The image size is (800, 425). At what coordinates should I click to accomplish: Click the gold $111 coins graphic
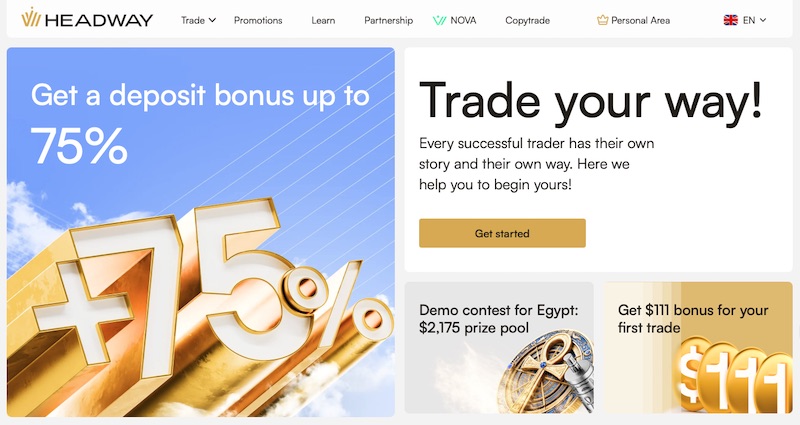click(x=728, y=376)
